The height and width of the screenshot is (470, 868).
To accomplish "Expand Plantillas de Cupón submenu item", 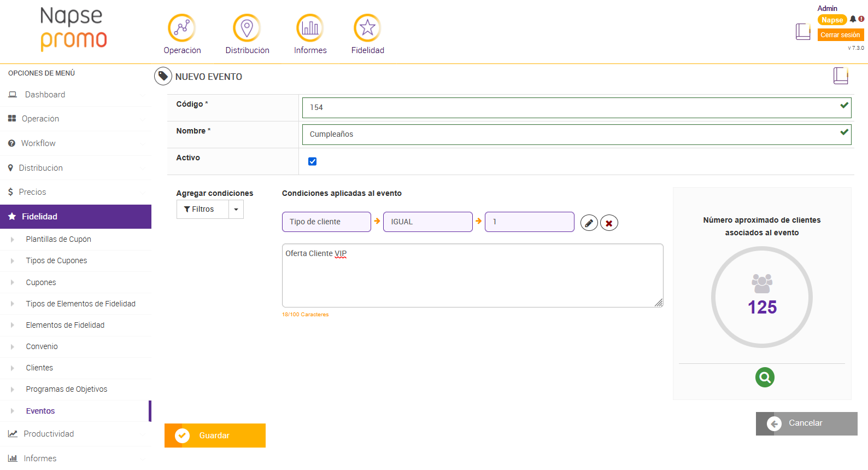I will [58, 239].
